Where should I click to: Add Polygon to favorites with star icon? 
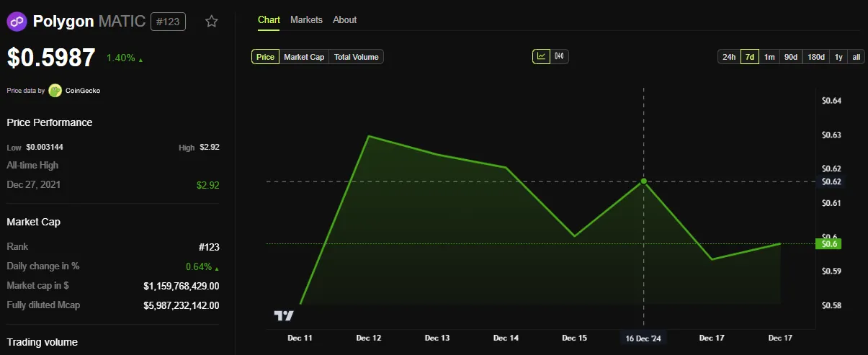coord(211,22)
